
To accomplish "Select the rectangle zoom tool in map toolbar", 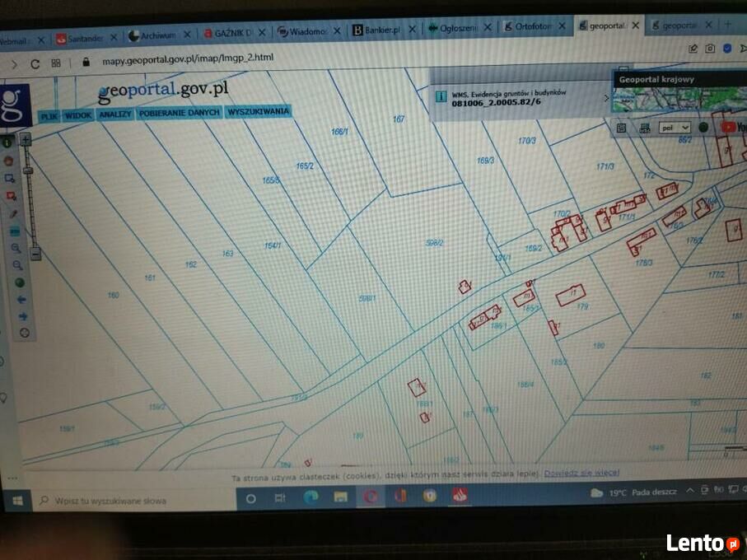I will 10,179.
